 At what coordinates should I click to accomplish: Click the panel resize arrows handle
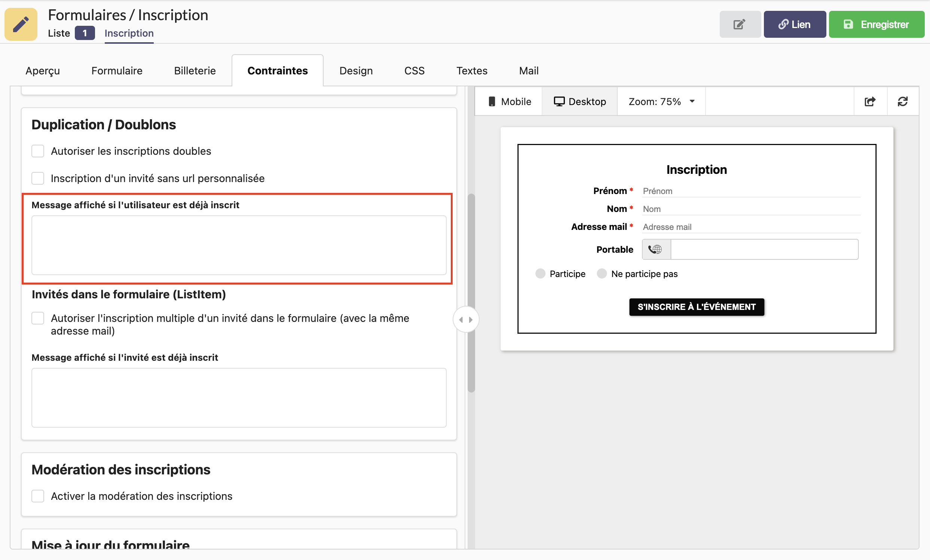tap(465, 319)
